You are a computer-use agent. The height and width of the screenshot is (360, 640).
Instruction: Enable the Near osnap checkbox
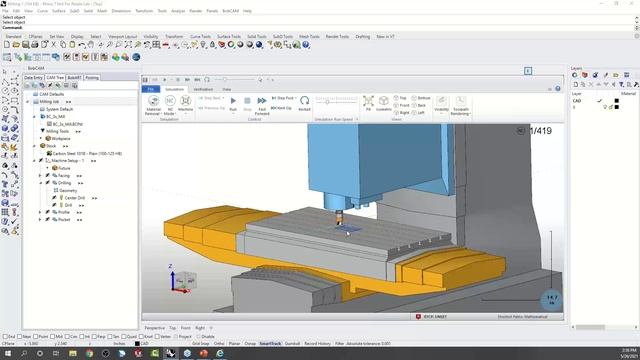(x=20, y=337)
